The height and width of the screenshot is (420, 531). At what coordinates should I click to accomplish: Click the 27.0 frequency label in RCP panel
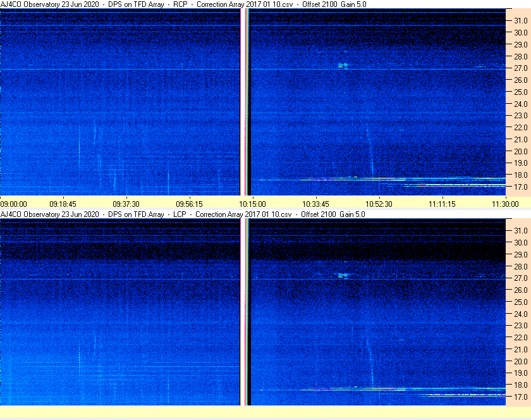click(521, 68)
